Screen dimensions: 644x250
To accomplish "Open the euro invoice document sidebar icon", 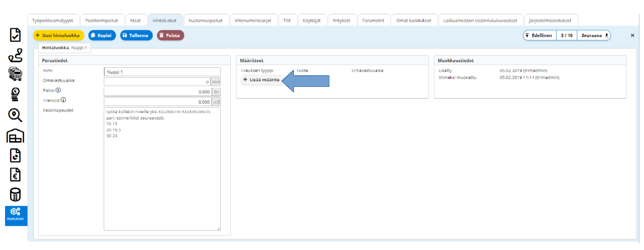I will click(16, 174).
